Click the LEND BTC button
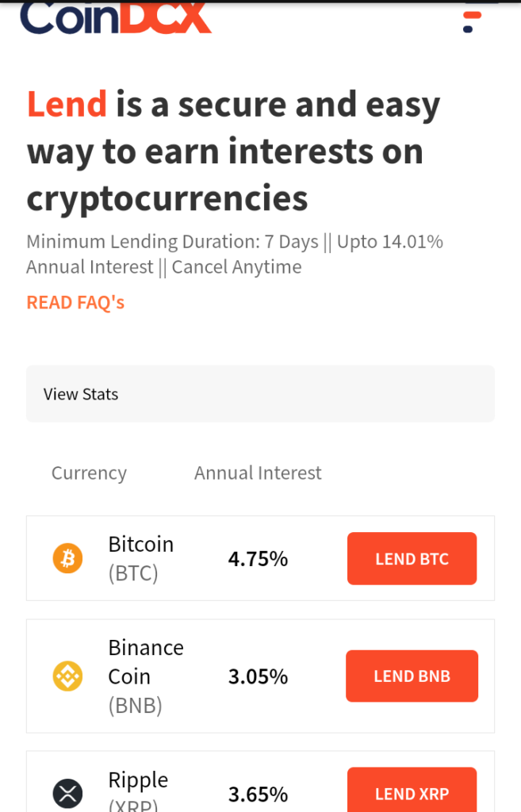The image size is (521, 812). tap(412, 558)
